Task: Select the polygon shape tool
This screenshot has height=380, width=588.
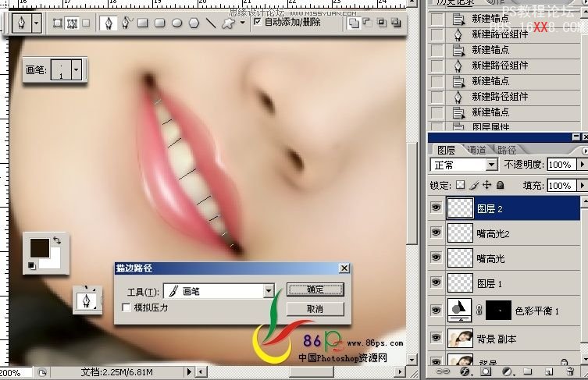Action: click(x=194, y=23)
